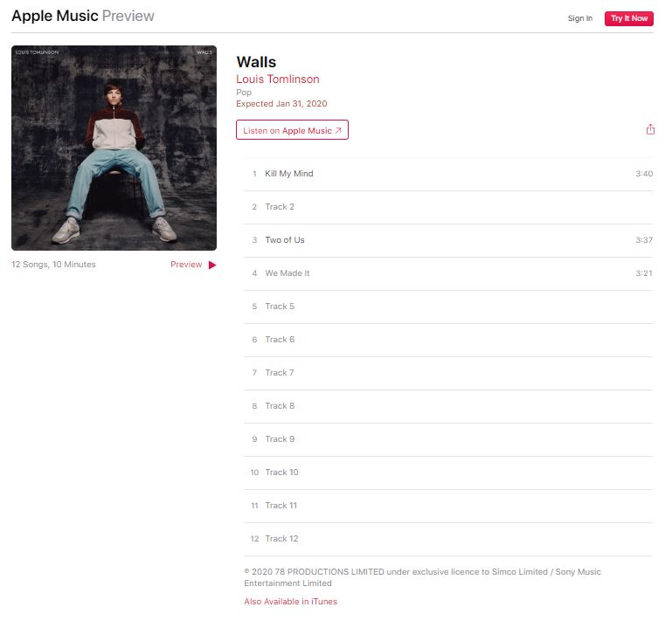The image size is (672, 621).
Task: Click the Try It Now button
Action: [x=628, y=18]
